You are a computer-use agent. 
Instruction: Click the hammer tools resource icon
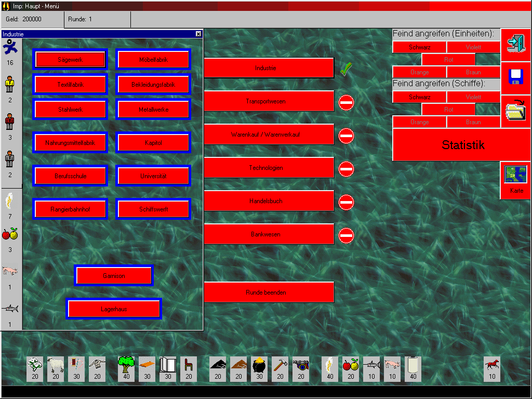tap(280, 364)
